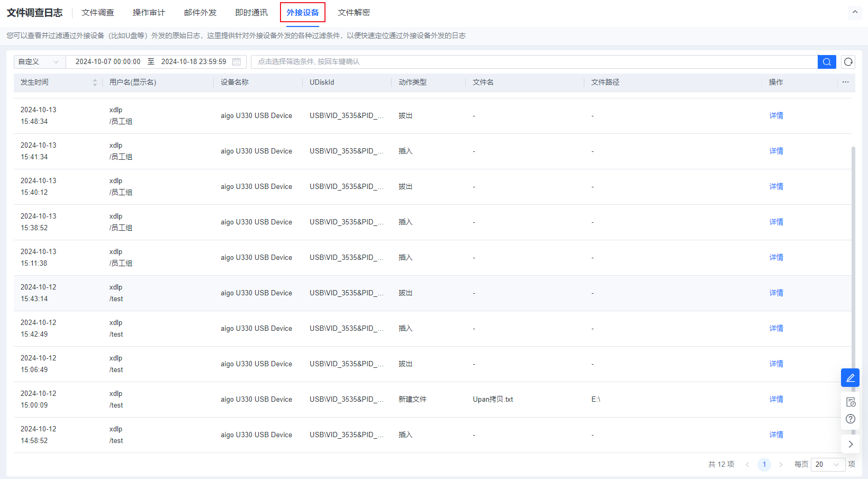Collapse the top panel with chevron-up icon

855,12
